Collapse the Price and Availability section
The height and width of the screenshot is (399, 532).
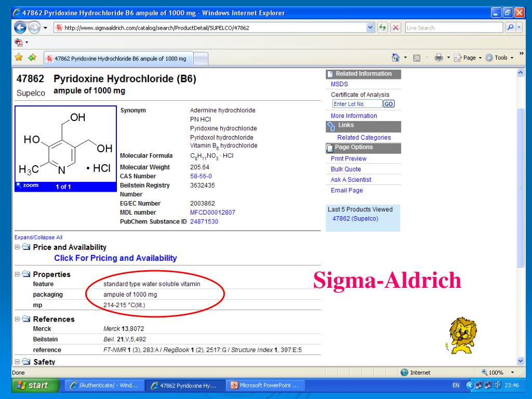pyautogui.click(x=17, y=247)
